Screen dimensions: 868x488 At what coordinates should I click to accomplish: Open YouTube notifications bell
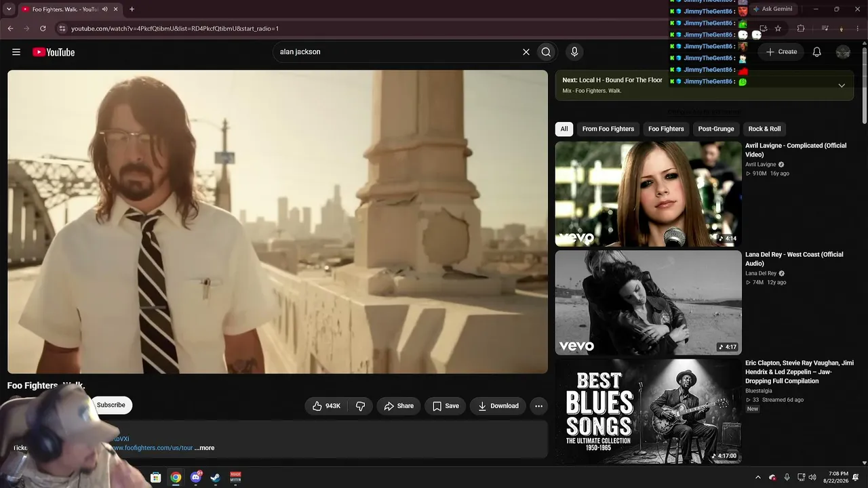click(817, 52)
